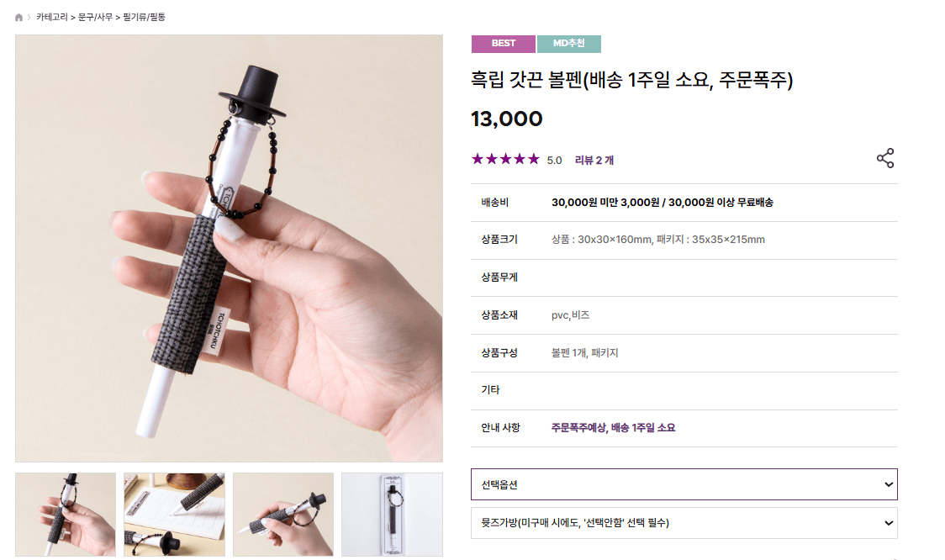This screenshot has width=945, height=560.
Task: Click the home icon in breadcrumb
Action: point(18,18)
